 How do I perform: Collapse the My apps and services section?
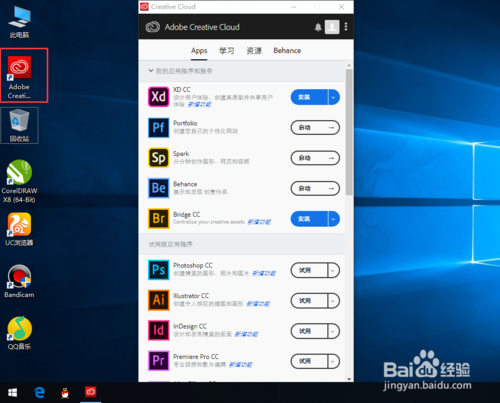[x=151, y=71]
